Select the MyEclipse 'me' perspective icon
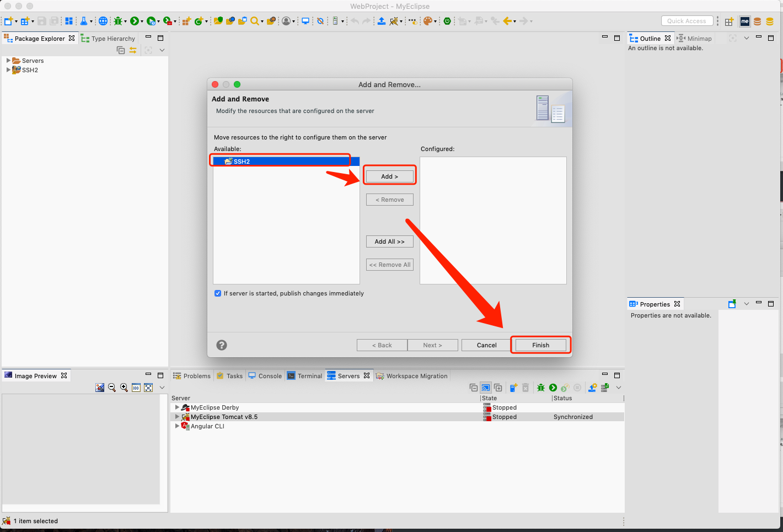The height and width of the screenshot is (532, 783). pyautogui.click(x=745, y=22)
